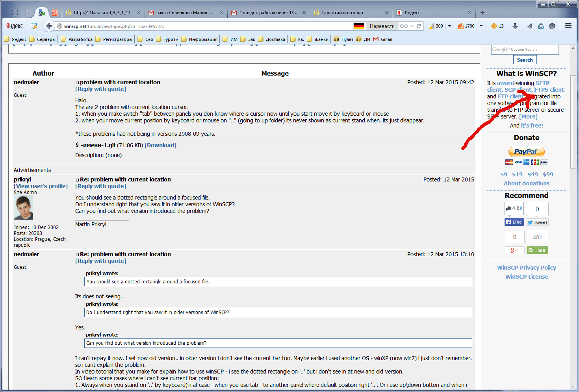Click the Tweet button
The width and height of the screenshot is (579, 392).
click(x=537, y=222)
